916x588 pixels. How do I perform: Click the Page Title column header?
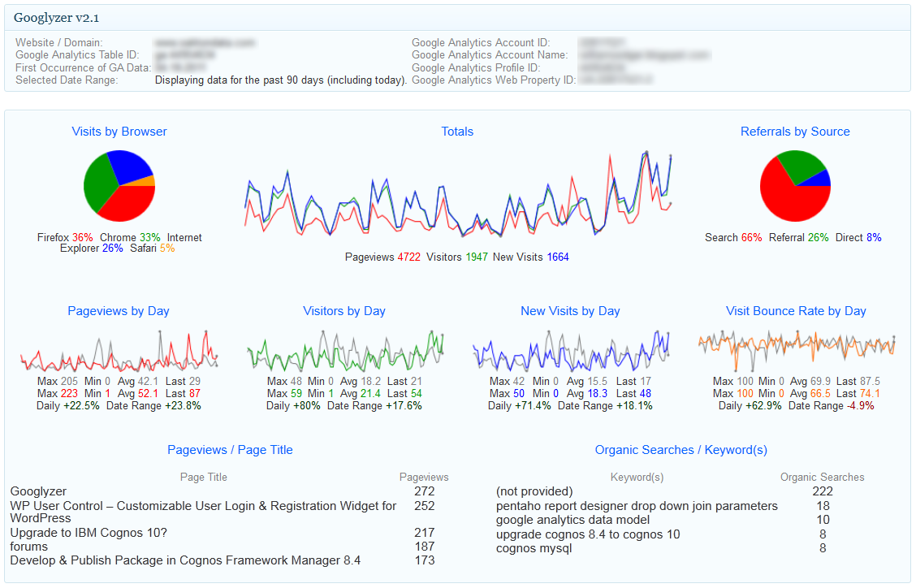click(x=203, y=477)
